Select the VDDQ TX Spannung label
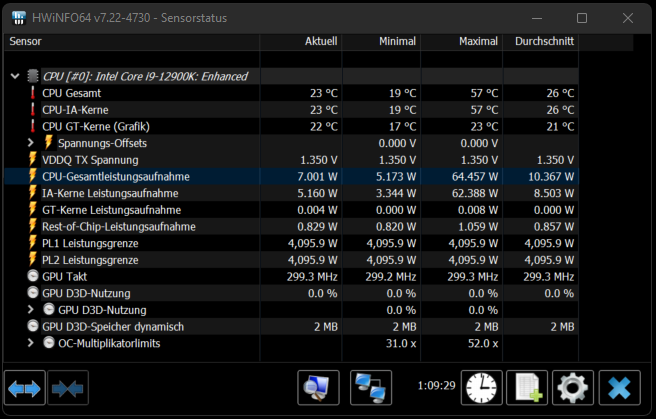The image size is (656, 419). pyautogui.click(x=90, y=160)
